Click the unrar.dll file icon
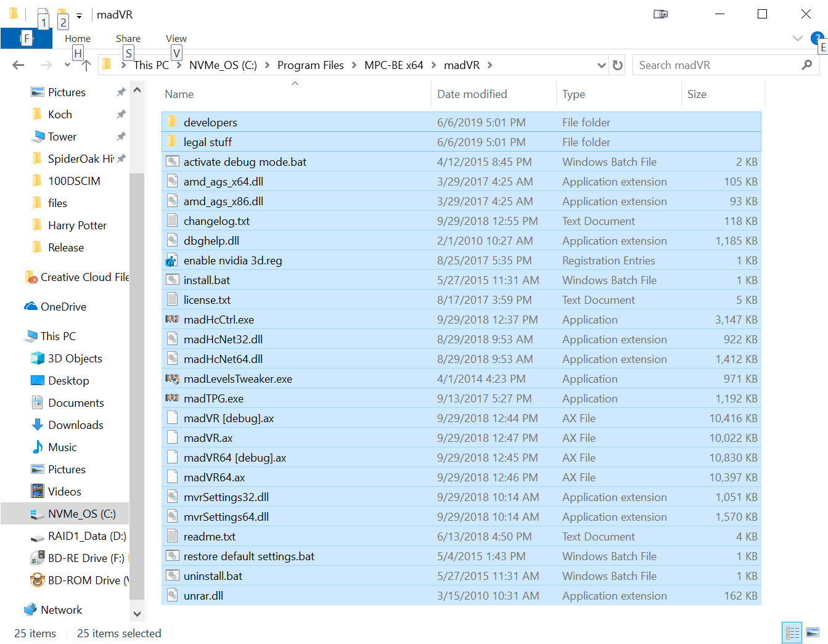This screenshot has width=828, height=644. [173, 595]
